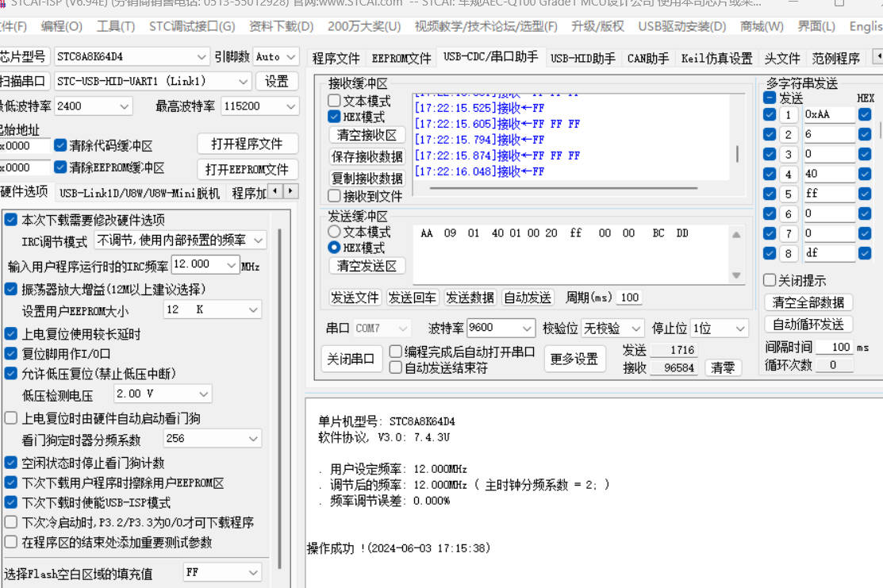Enable 编程完成后自动打开串口 checkbox
The height and width of the screenshot is (588, 883).
tap(395, 352)
